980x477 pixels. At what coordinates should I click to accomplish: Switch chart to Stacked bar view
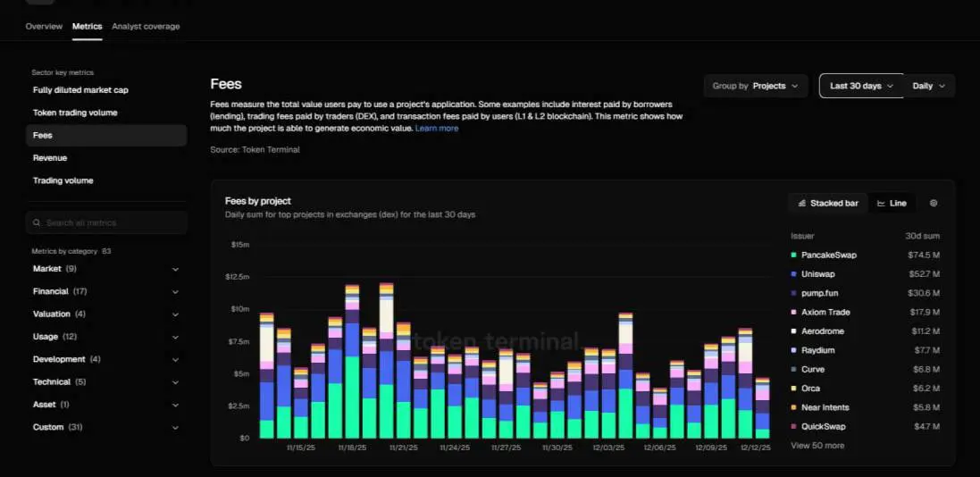[828, 203]
